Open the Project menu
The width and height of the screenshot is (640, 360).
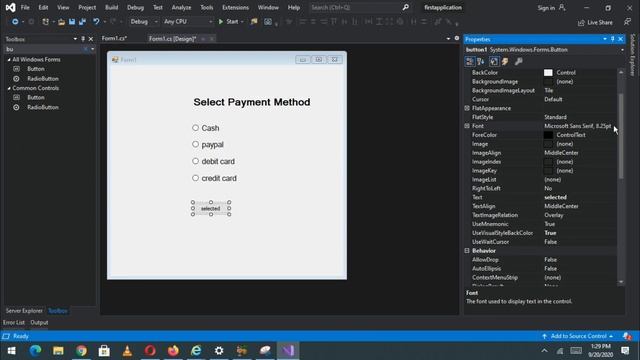coord(87,7)
